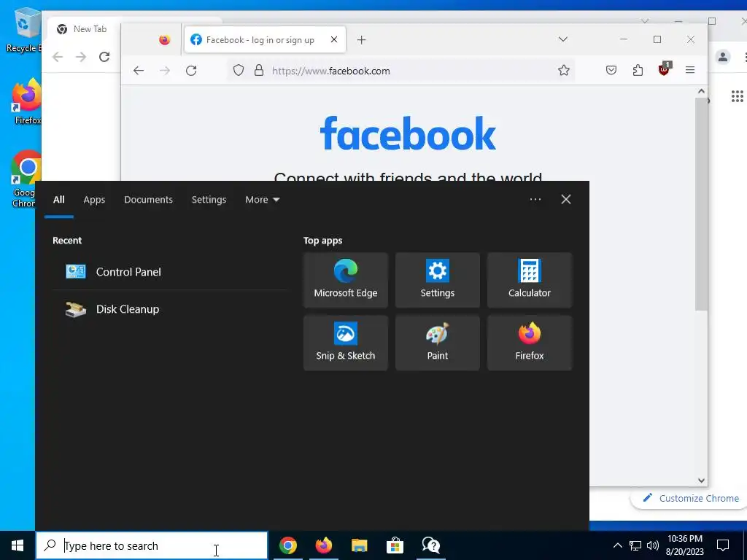747x560 pixels.
Task: Open Firefox list all tabs dropdown
Action: (x=563, y=39)
